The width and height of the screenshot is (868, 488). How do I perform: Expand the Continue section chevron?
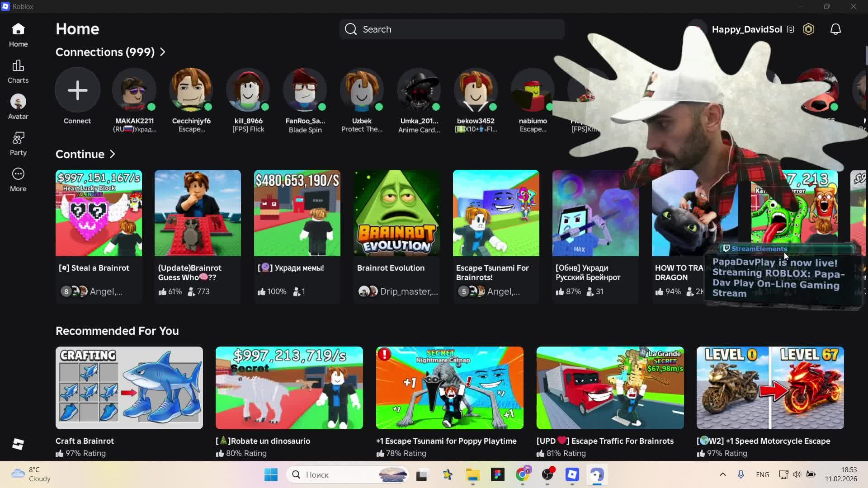tap(113, 154)
